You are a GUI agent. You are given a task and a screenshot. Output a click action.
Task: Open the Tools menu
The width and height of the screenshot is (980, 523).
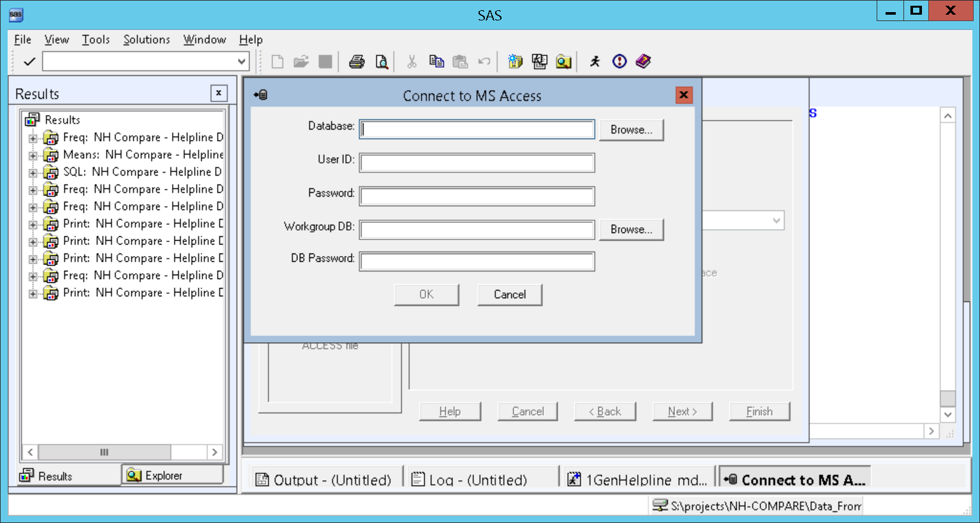pyautogui.click(x=96, y=40)
